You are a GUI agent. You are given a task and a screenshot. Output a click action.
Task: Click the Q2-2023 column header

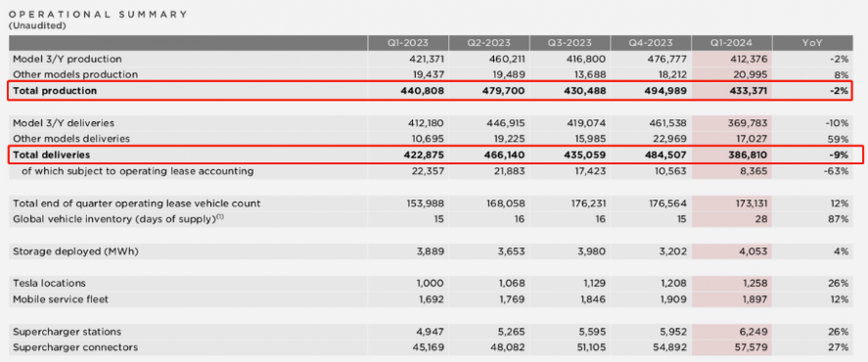pos(489,43)
